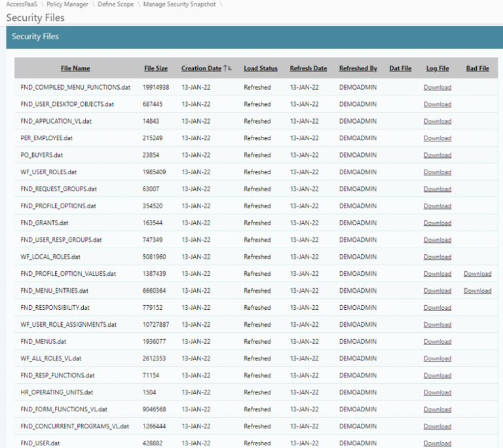Select the FND_GRANTS.dat file name cell
Screen dimensions: 503x448
(45, 223)
